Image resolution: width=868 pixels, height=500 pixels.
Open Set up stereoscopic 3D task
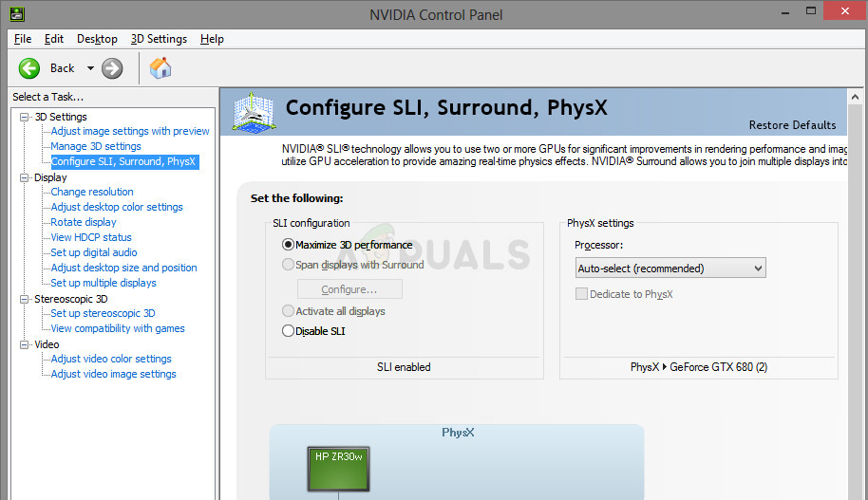(x=103, y=313)
